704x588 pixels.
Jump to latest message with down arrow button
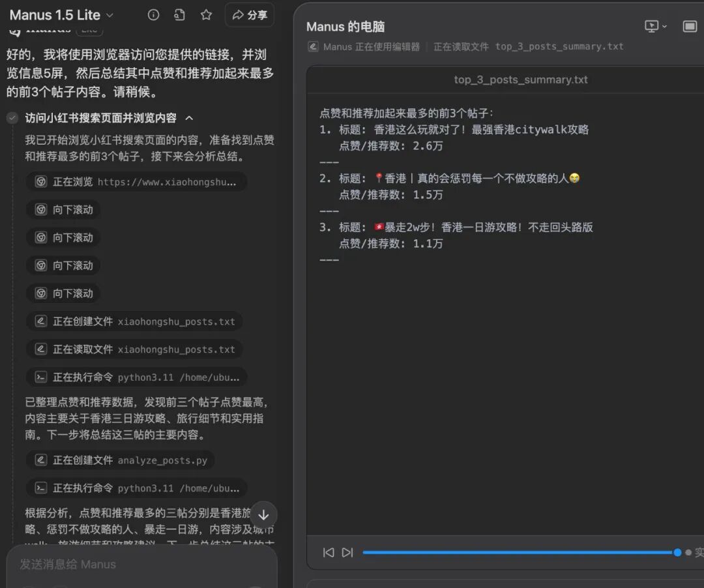coord(263,515)
